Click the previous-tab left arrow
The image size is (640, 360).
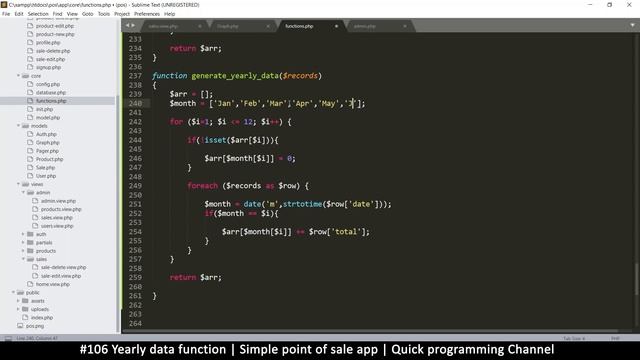click(127, 25)
